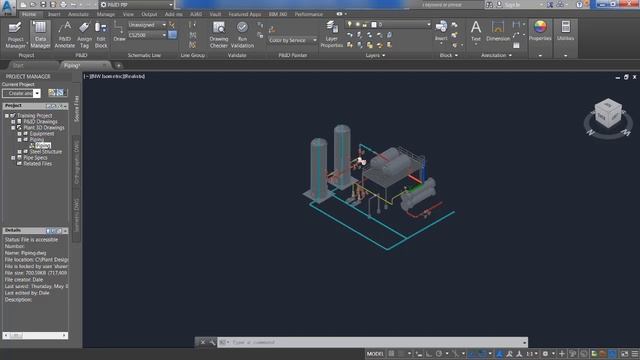Screen dimensions: 640x360
Task: Switch to the Insert ribbon tab
Action: 54,14
